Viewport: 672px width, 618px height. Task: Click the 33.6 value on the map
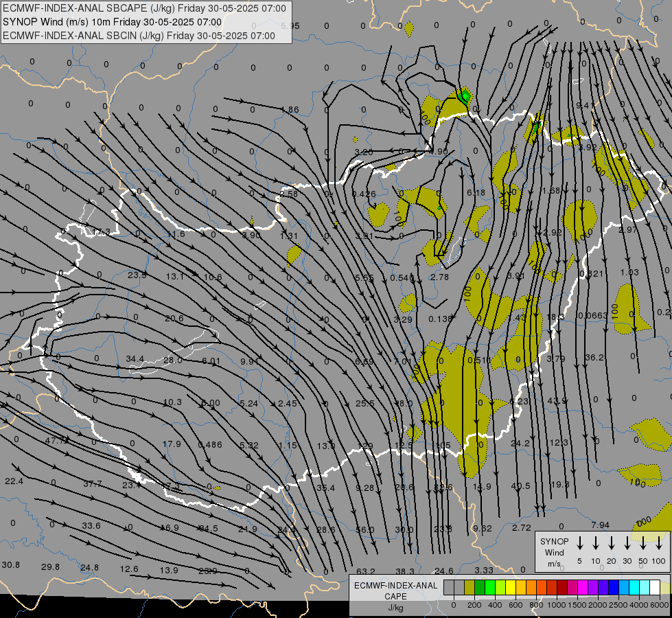(x=91, y=526)
